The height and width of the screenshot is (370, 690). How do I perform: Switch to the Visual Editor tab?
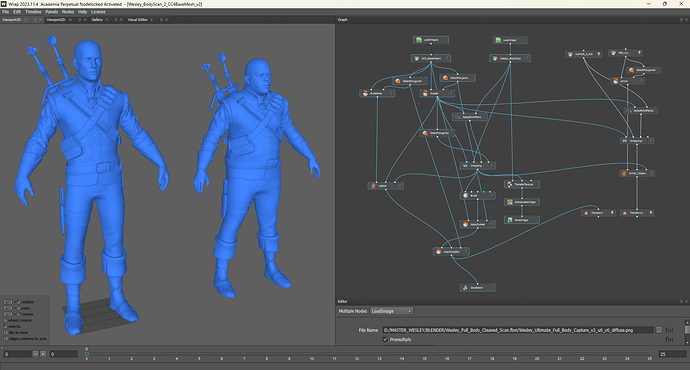coord(137,20)
